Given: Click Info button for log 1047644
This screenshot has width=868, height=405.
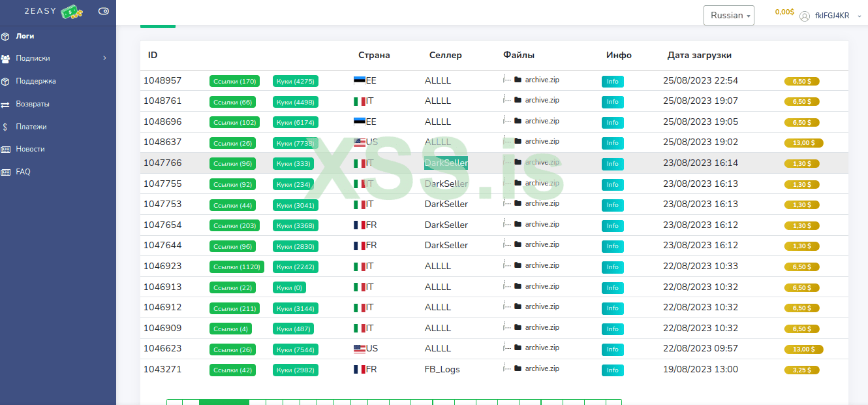Looking at the screenshot, I should (x=612, y=246).
